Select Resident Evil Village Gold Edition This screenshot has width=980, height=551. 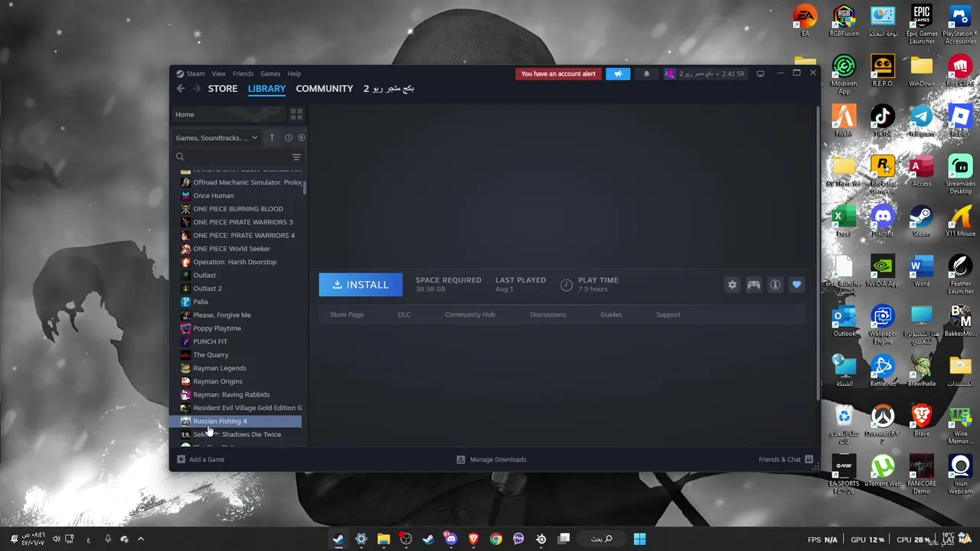240,408
